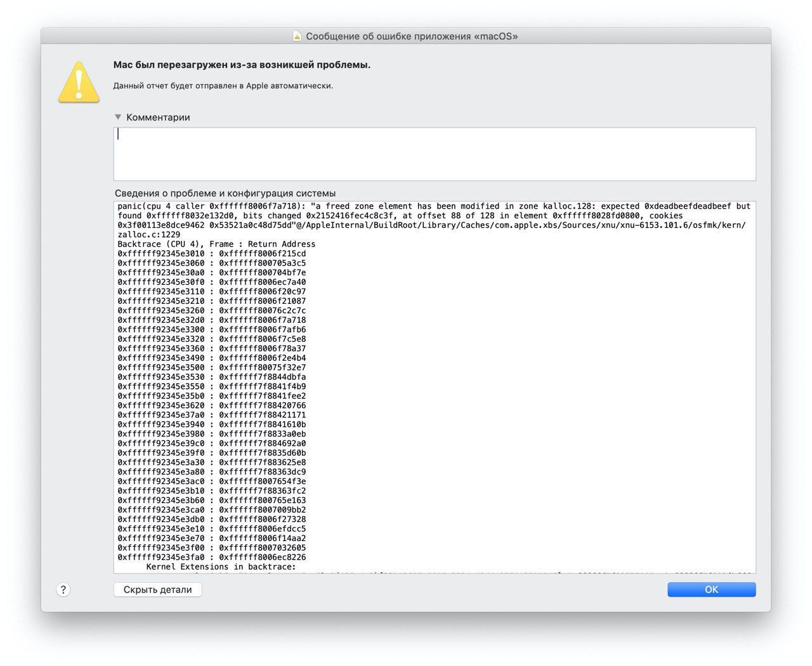Click backtrace row ending «0xffffff8007654f3e»
The height and width of the screenshot is (666, 812).
coord(212,482)
